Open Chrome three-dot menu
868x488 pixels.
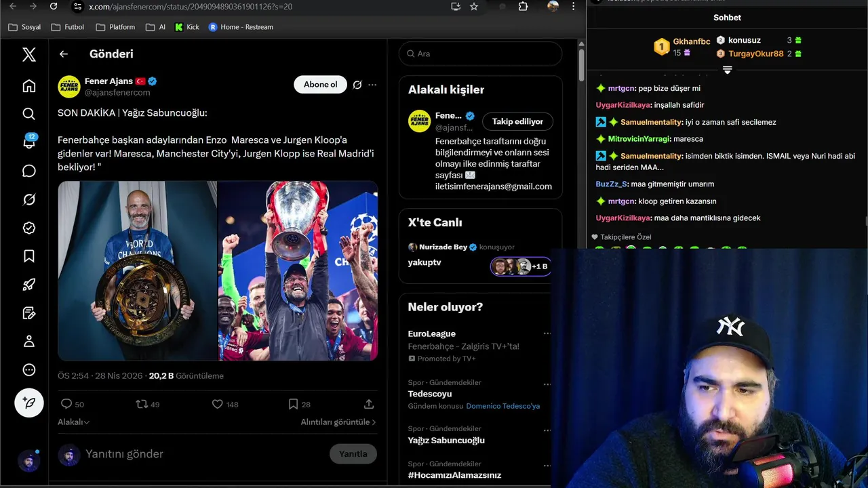(x=574, y=6)
